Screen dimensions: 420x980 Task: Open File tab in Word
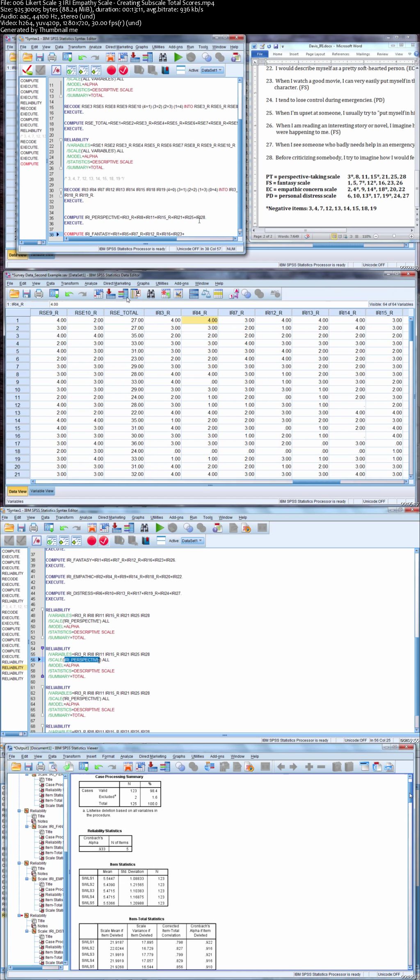[260, 54]
